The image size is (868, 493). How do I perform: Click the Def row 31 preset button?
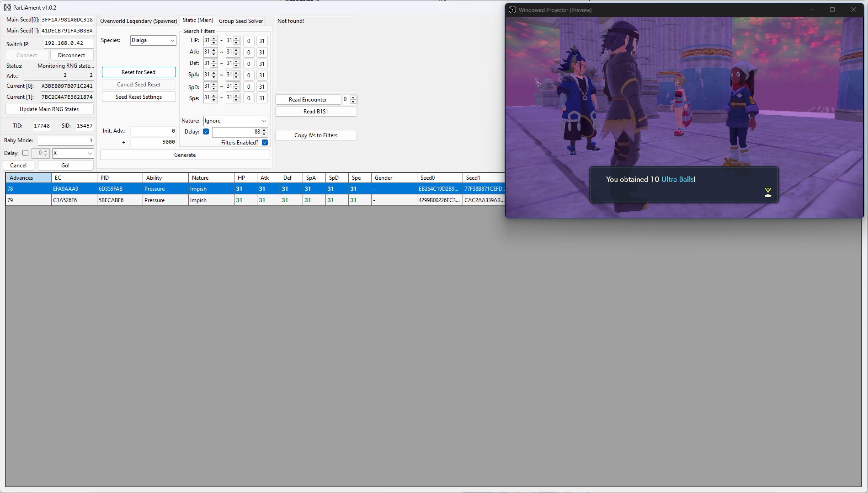(x=262, y=64)
